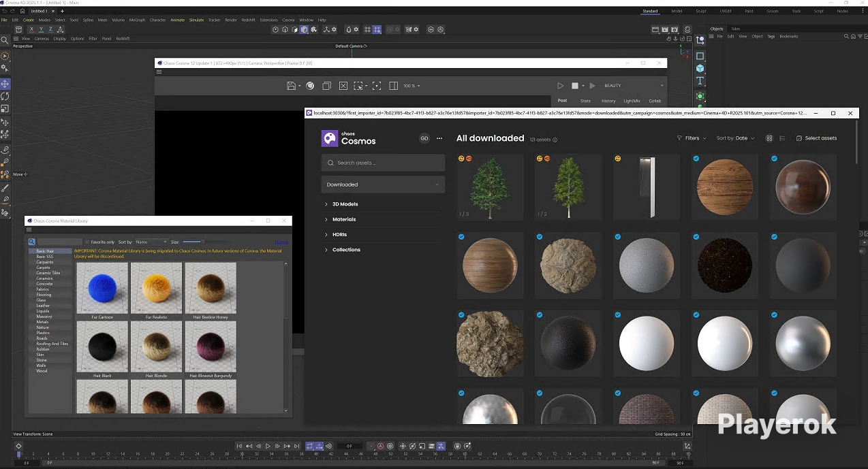Open the save icon in Corona render window
Image resolution: width=868 pixels, height=469 pixels.
coord(291,86)
